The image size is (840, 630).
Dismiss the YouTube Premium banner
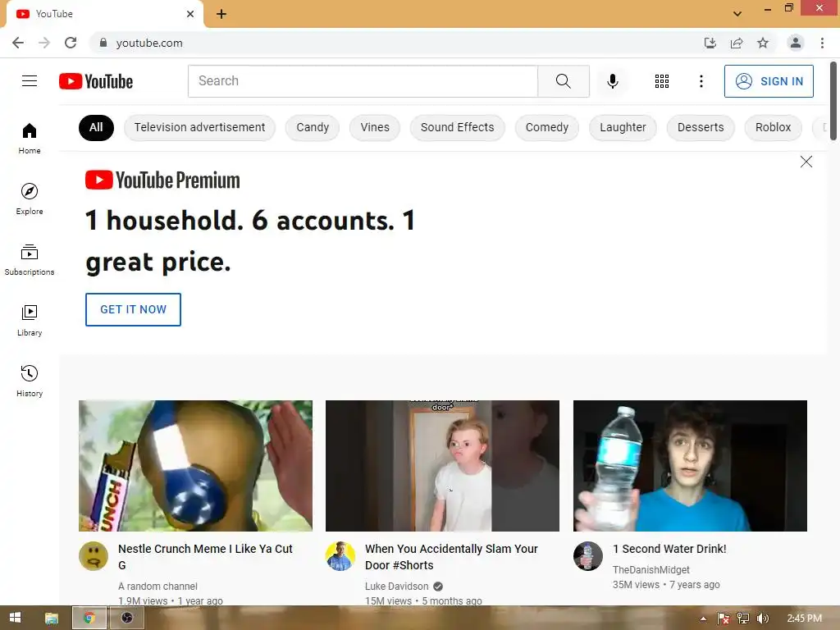point(806,162)
